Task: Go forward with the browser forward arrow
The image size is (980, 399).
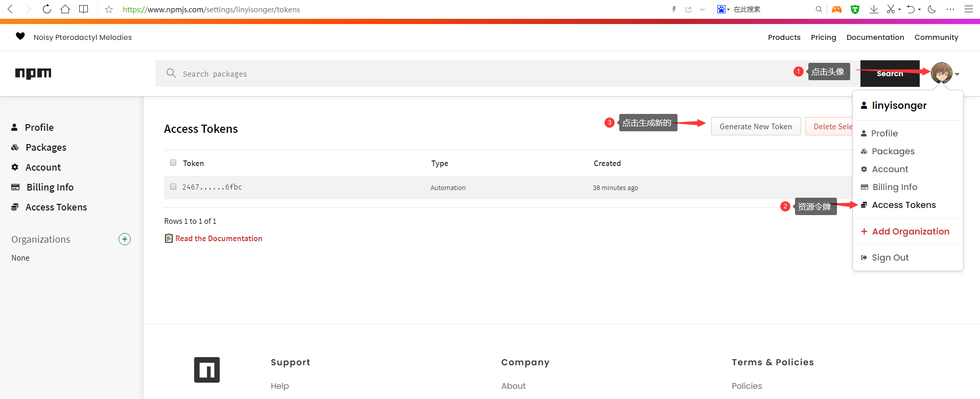Action: point(29,9)
